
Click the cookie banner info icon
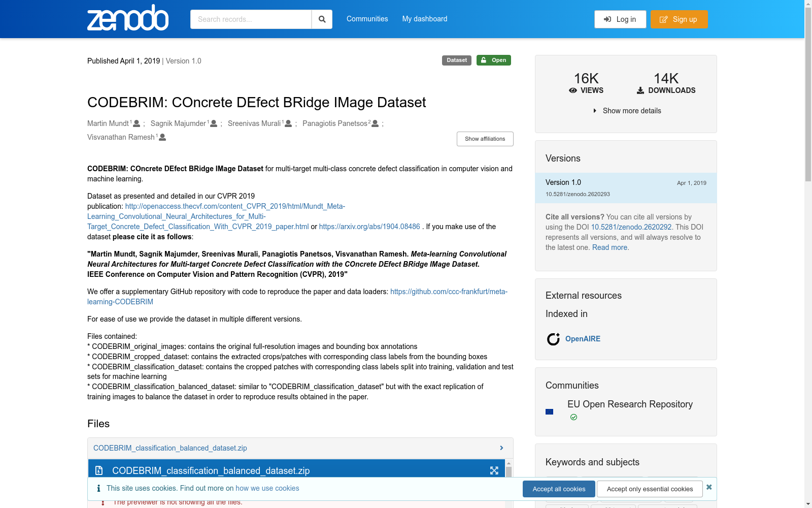(98, 488)
